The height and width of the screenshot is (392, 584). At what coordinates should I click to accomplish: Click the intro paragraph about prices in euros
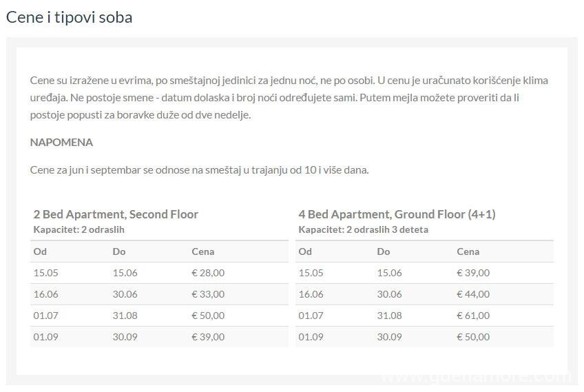[x=289, y=97]
